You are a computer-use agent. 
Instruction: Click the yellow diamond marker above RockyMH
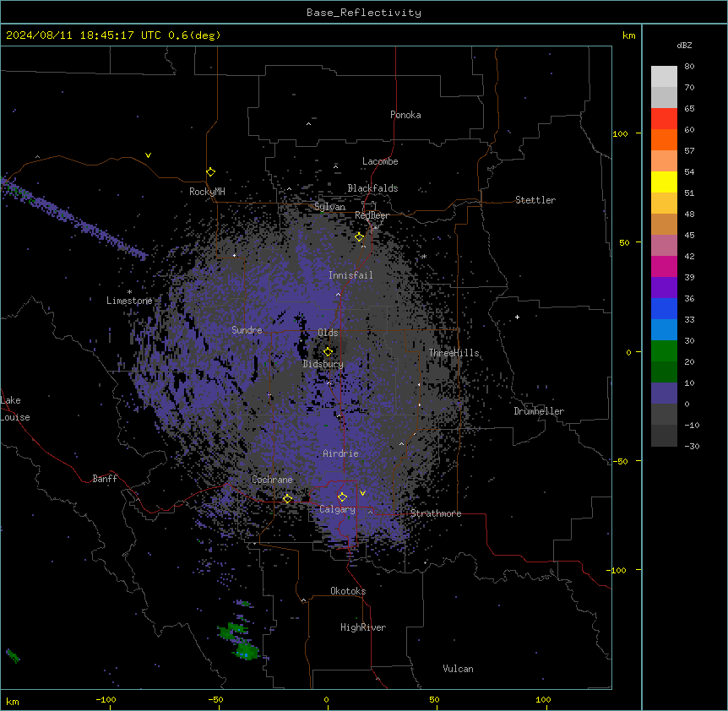click(x=210, y=171)
